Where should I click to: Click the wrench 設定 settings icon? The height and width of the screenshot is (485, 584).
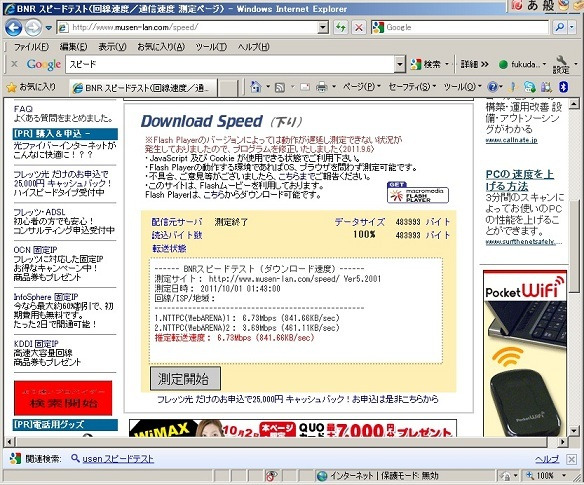[x=561, y=64]
